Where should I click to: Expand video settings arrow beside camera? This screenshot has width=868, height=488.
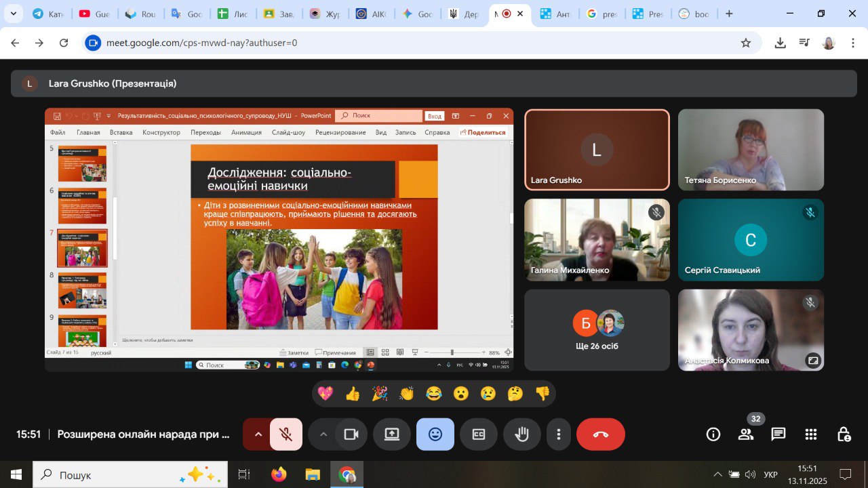tap(323, 434)
